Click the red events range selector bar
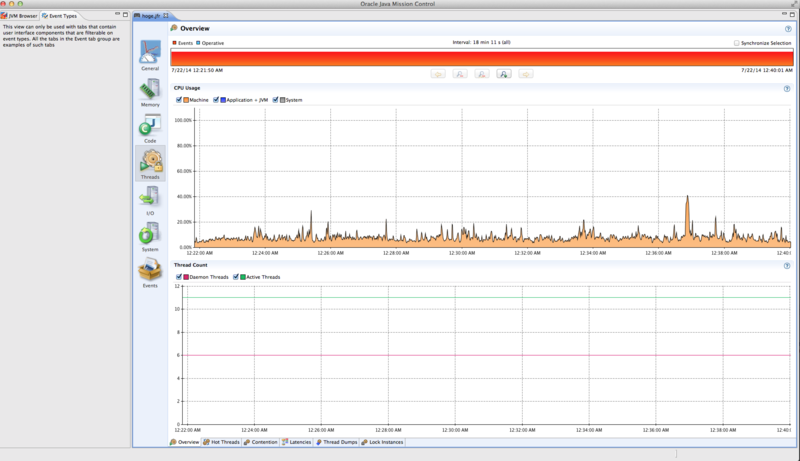Viewport: 800px width, 461px height. click(x=482, y=57)
